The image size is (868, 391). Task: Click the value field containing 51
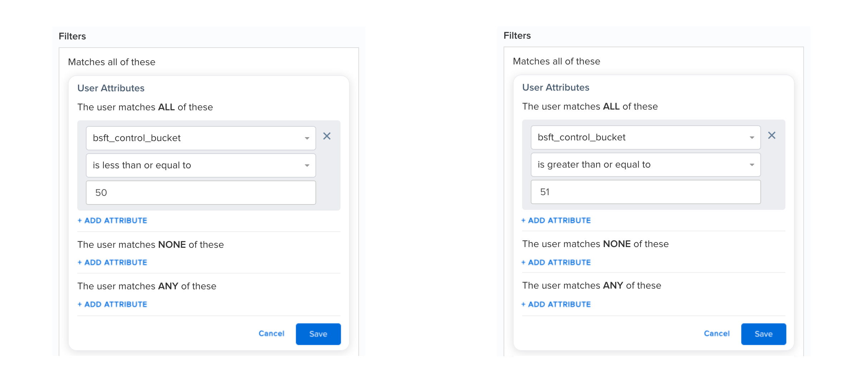[x=646, y=192]
